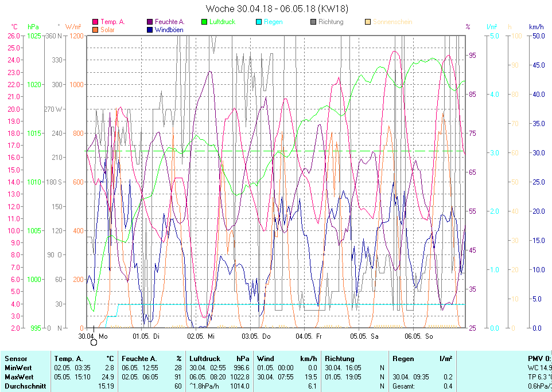Select the Sonnenschein legend label

[x=392, y=22]
